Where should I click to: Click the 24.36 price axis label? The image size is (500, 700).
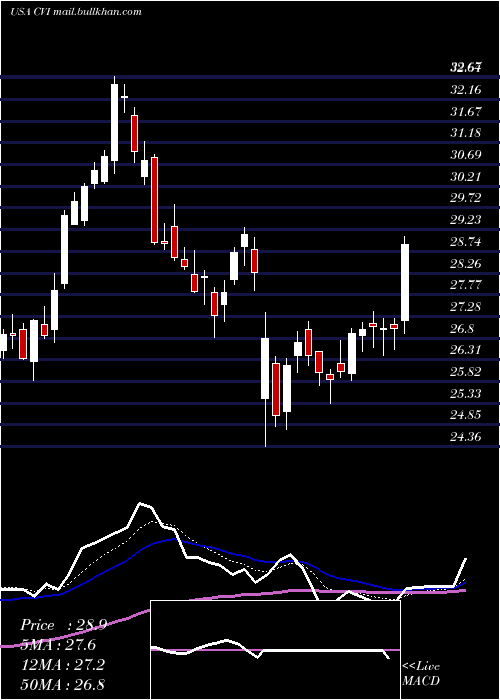pos(466,437)
